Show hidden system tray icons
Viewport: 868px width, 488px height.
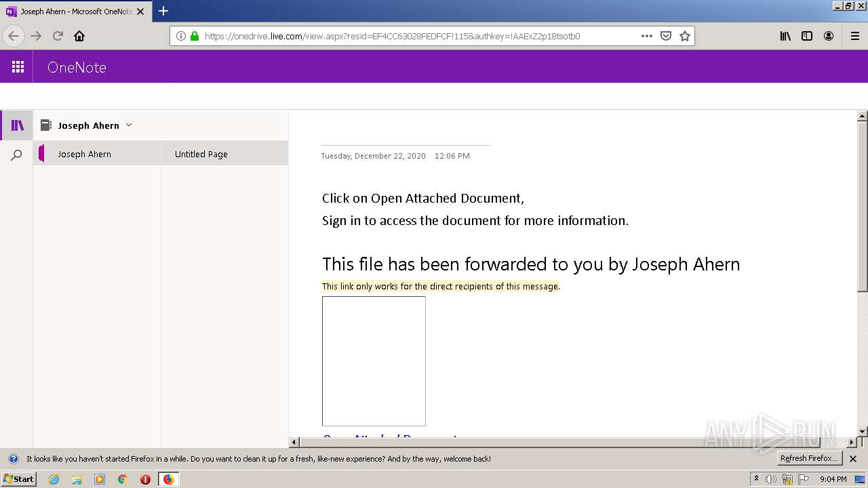tap(756, 479)
